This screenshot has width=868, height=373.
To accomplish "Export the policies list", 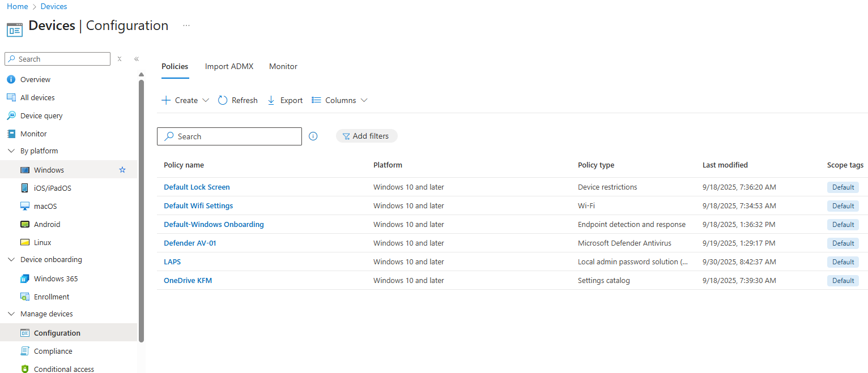I will pyautogui.click(x=285, y=100).
